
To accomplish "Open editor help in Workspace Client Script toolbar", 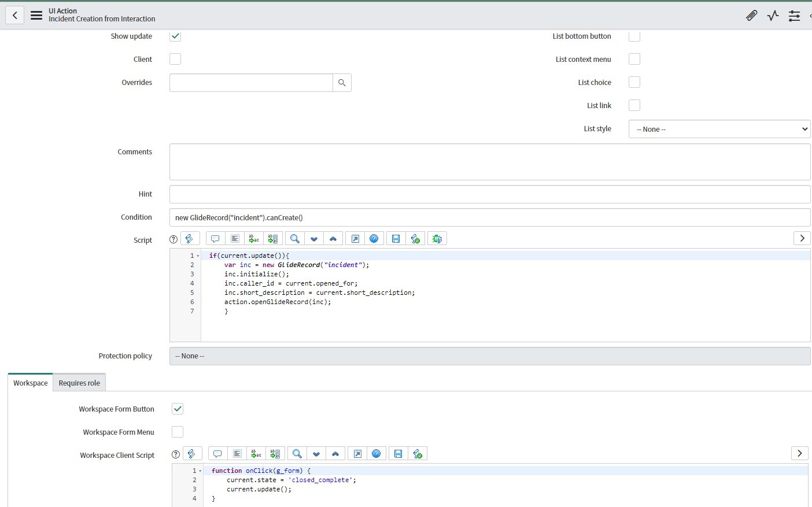I will tap(377, 454).
